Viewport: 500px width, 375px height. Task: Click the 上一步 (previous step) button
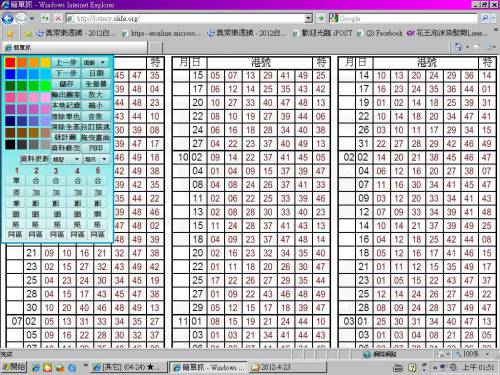[x=66, y=62]
